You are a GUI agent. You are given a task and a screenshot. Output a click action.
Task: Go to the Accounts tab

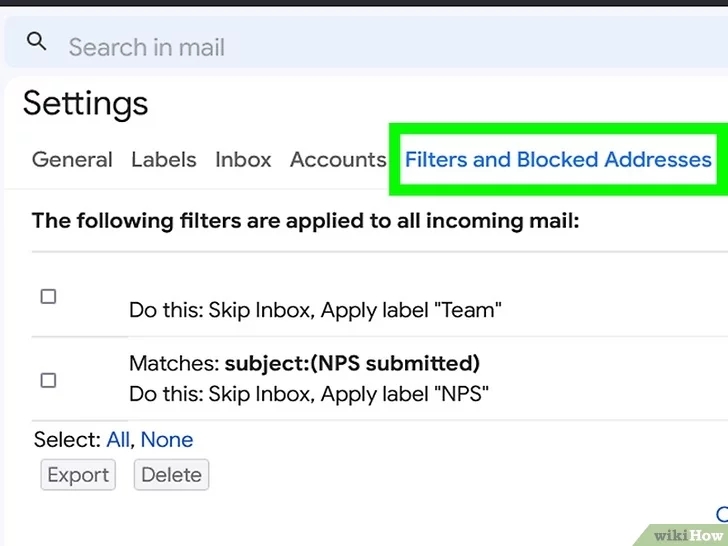pos(338,160)
